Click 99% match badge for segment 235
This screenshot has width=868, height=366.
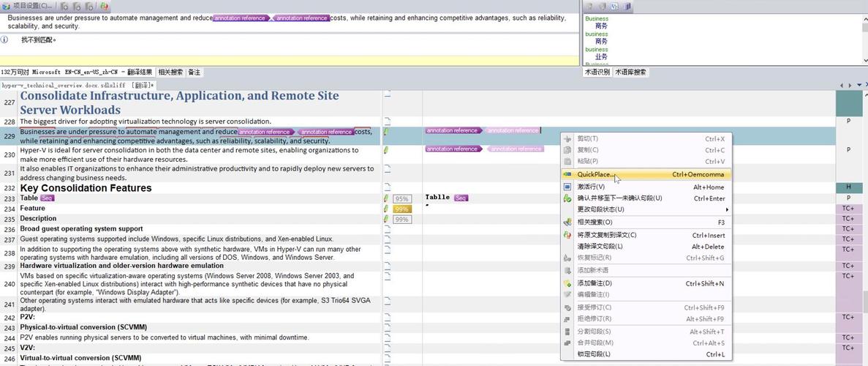(x=402, y=220)
